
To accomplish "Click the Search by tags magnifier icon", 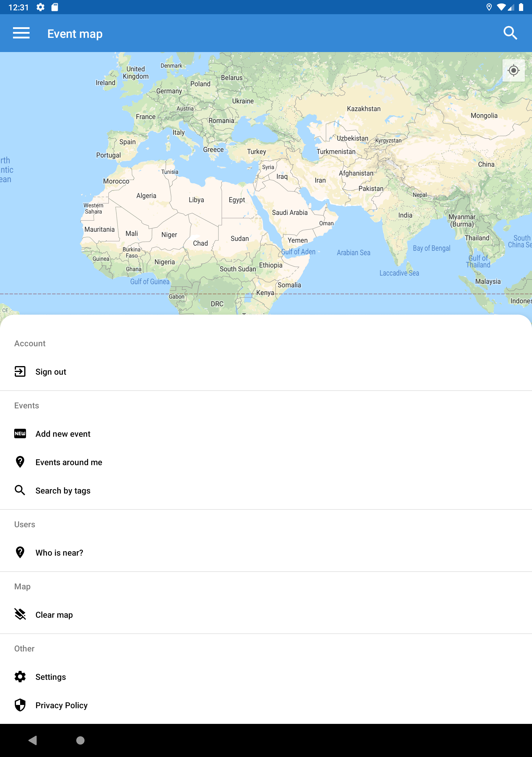I will [20, 490].
